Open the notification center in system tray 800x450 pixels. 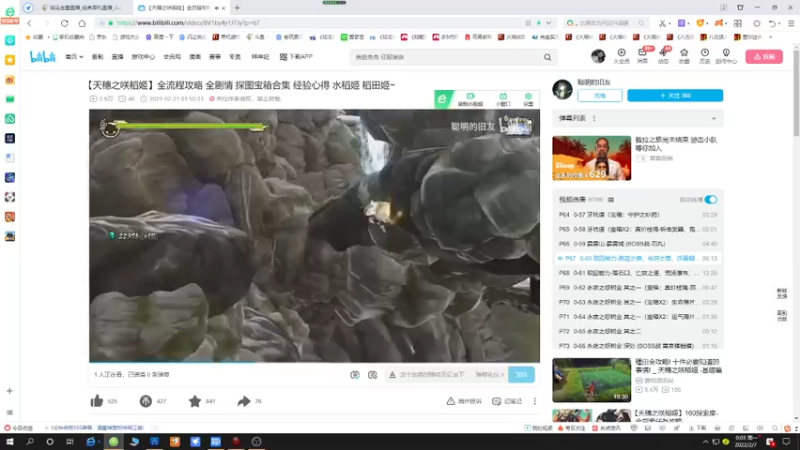(x=786, y=441)
